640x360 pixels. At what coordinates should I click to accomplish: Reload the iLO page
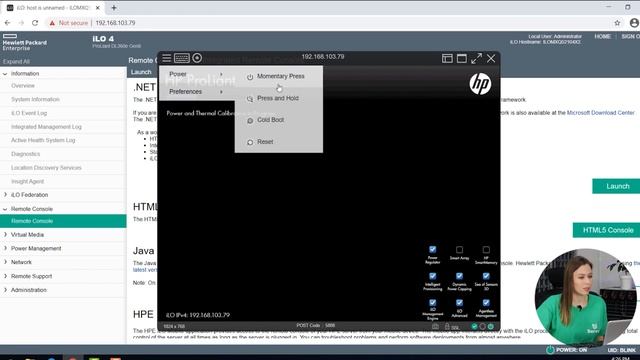coord(35,23)
